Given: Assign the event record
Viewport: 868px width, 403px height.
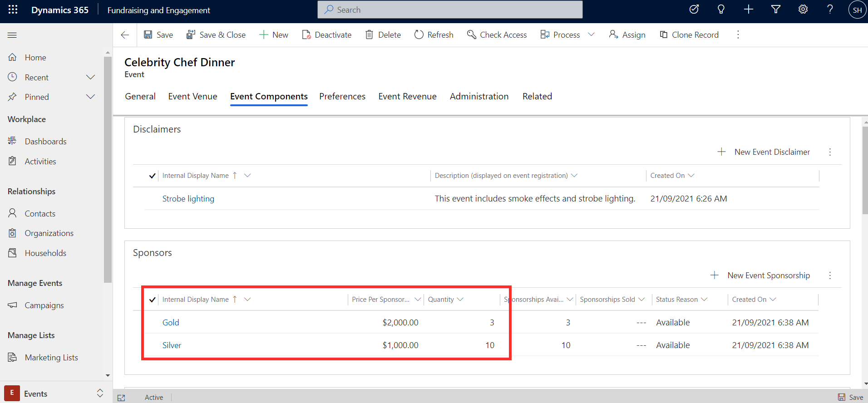Looking at the screenshot, I should tap(627, 35).
